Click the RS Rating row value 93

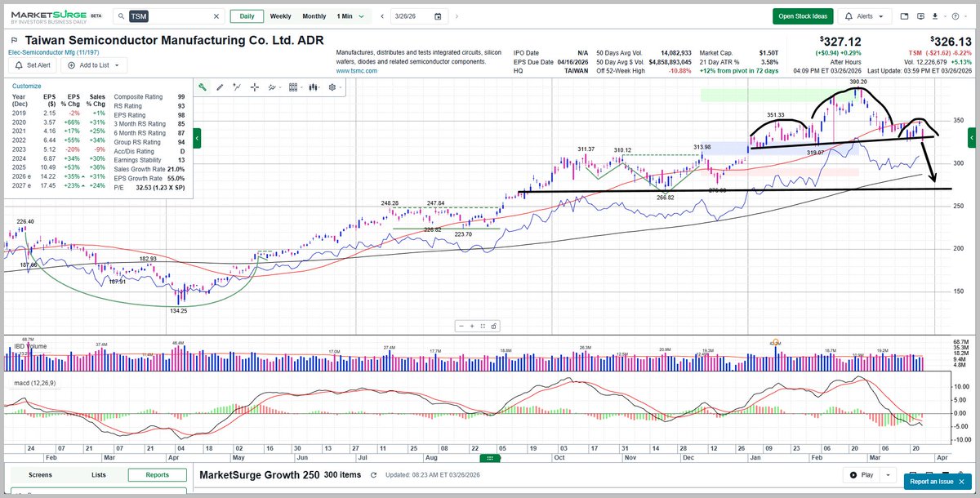[x=180, y=105]
